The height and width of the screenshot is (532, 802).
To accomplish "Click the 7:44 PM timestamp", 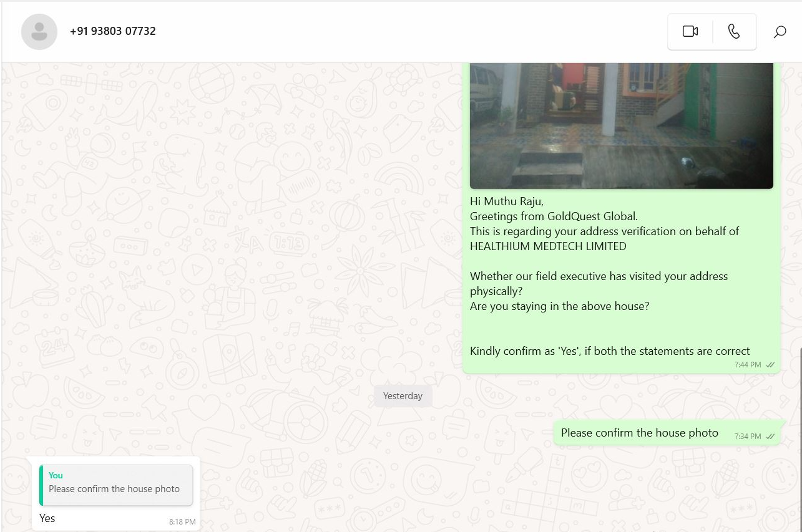I will pos(747,365).
